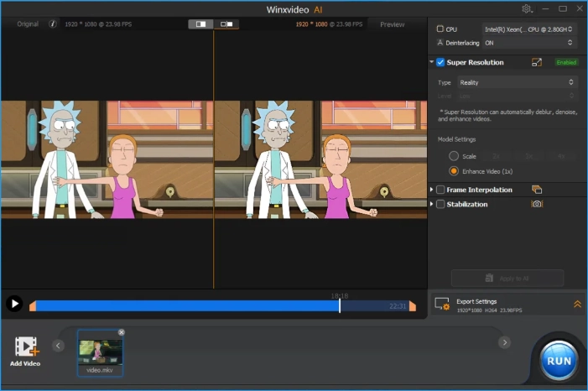Click the Preview tab label
The width and height of the screenshot is (588, 391).
point(393,24)
